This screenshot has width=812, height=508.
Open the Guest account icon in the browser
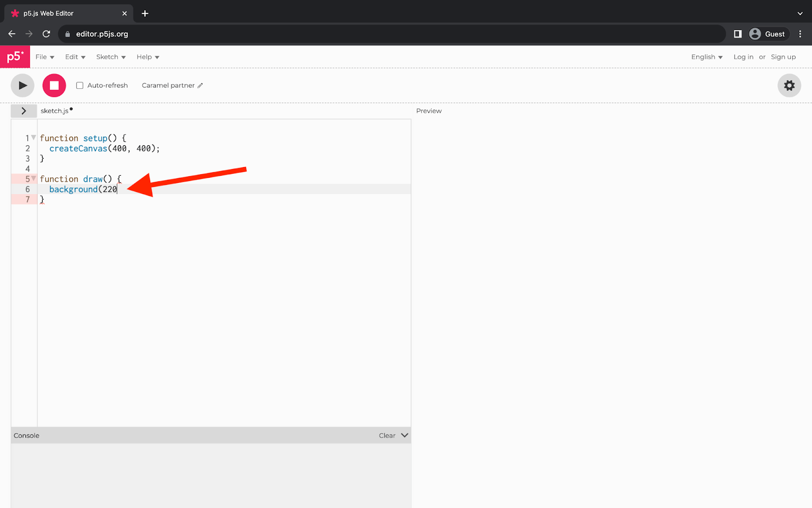coord(756,34)
